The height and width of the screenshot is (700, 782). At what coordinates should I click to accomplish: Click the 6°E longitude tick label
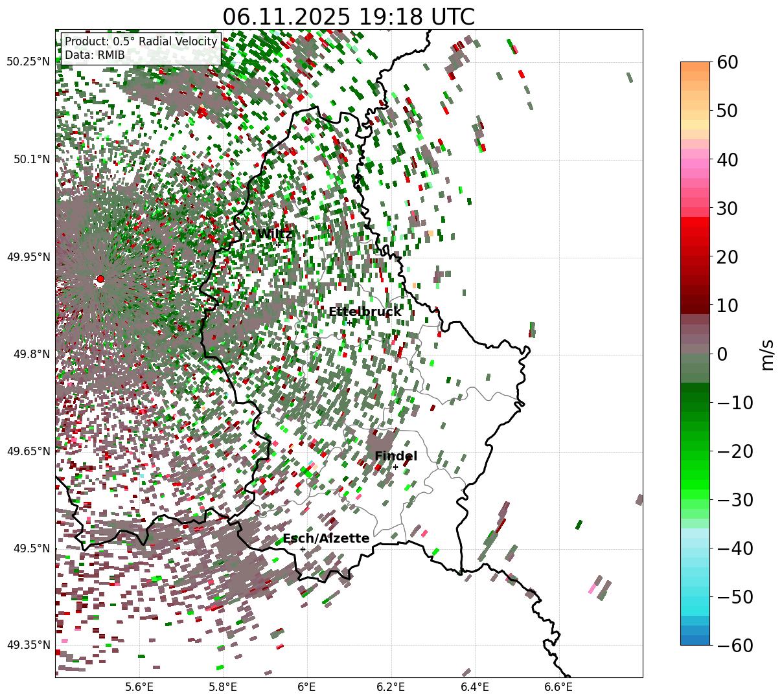[x=306, y=687]
